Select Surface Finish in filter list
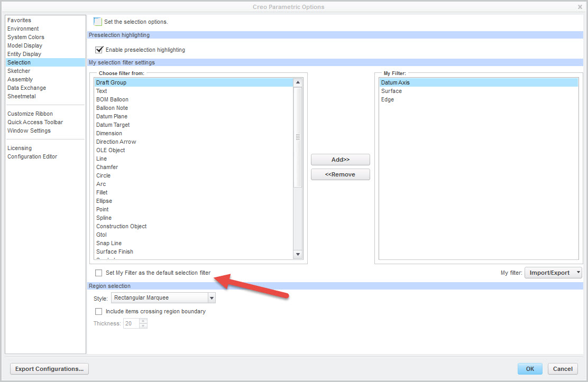Screen dimensions: 588x382 [x=194, y=252]
